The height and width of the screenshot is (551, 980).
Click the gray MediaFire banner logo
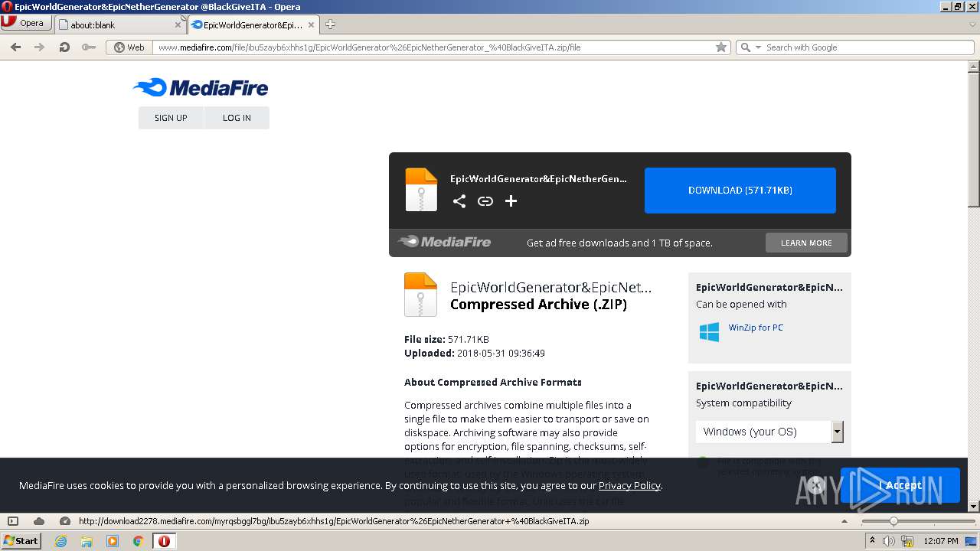[444, 242]
